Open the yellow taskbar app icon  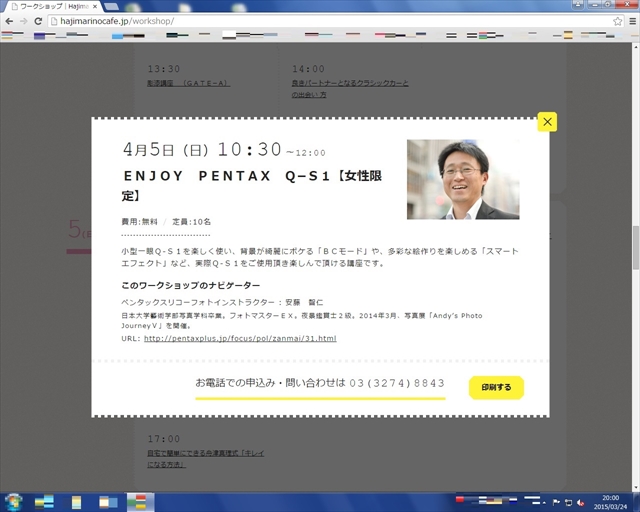click(x=76, y=502)
